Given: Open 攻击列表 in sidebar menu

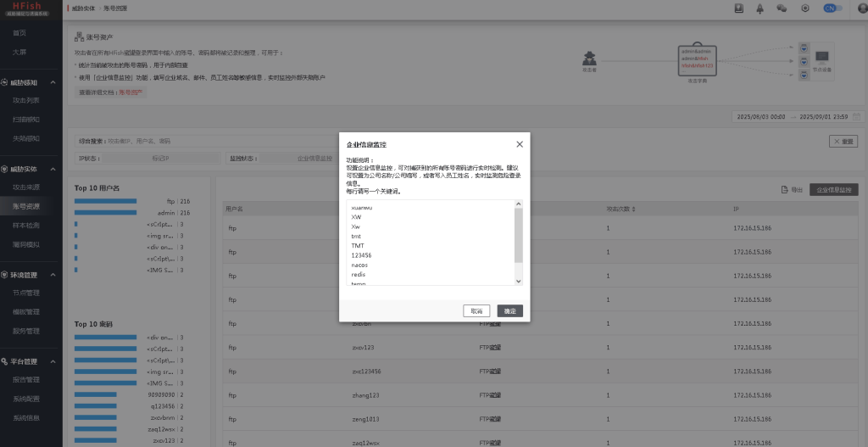Looking at the screenshot, I should pyautogui.click(x=25, y=100).
